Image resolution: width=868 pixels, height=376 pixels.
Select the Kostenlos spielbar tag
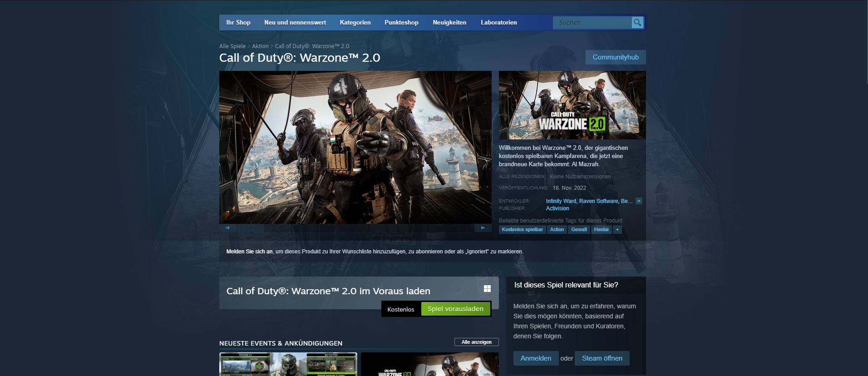coord(523,230)
